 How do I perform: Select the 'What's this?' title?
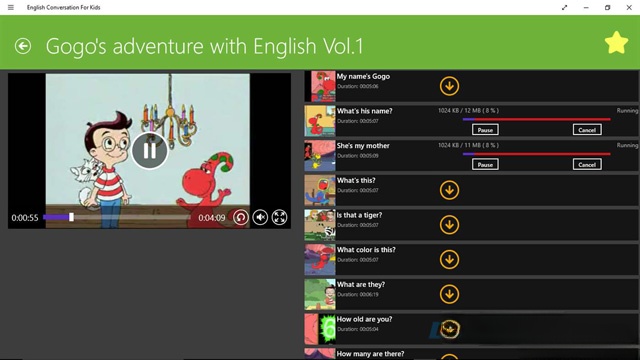point(356,180)
